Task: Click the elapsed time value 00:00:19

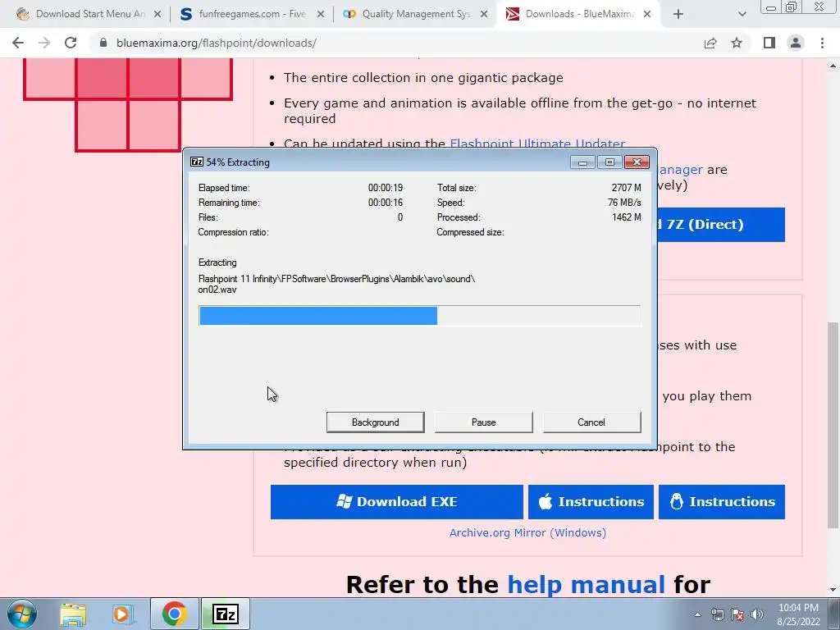Action: pos(386,188)
